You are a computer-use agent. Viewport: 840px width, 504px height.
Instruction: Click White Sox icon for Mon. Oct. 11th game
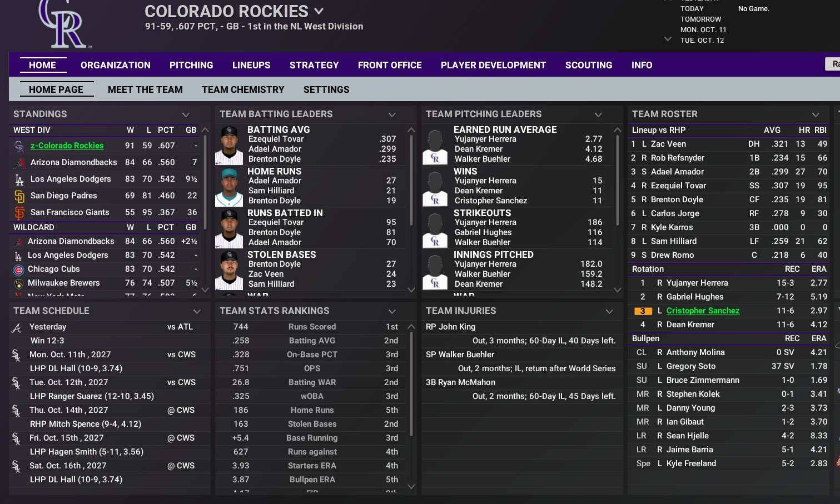tap(16, 355)
